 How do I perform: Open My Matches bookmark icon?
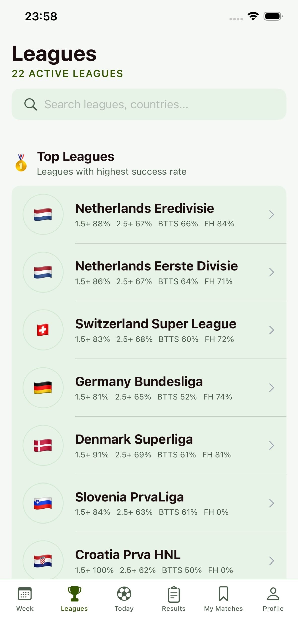point(223,594)
